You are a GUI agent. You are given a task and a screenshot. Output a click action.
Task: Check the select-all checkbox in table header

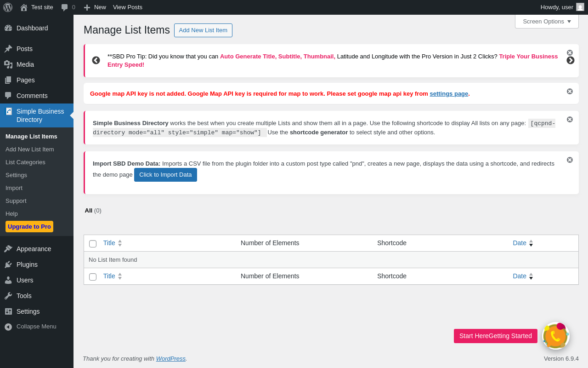[93, 244]
